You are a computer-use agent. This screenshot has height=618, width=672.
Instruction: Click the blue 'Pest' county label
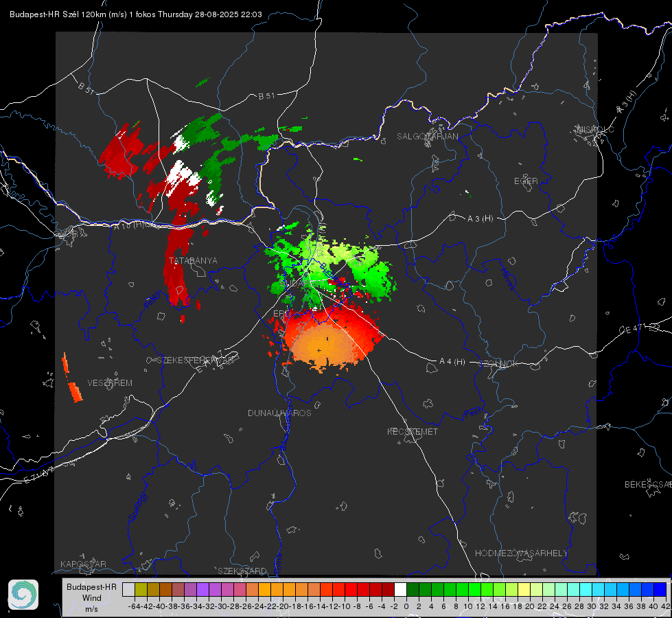(x=473, y=413)
